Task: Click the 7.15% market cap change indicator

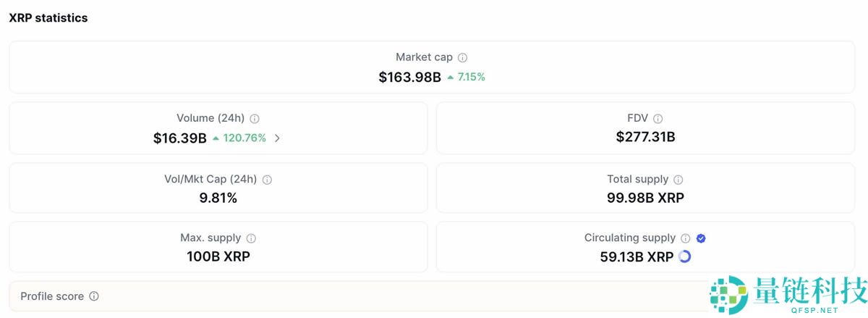Action: 467,77
